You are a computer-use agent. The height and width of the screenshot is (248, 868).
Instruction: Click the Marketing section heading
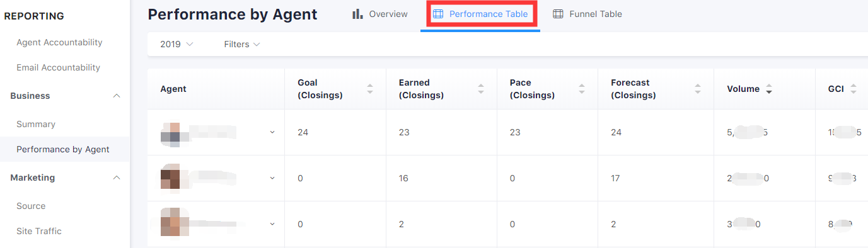coord(33,178)
